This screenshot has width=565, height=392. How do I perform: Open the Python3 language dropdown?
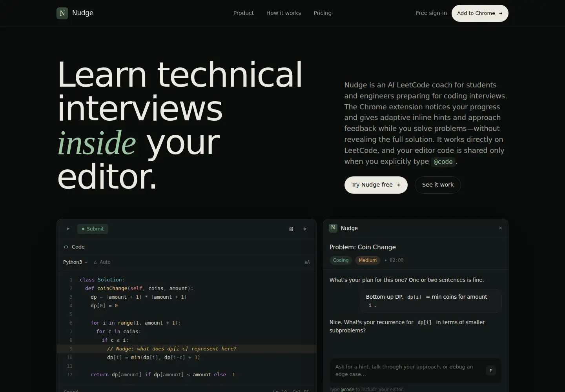75,262
